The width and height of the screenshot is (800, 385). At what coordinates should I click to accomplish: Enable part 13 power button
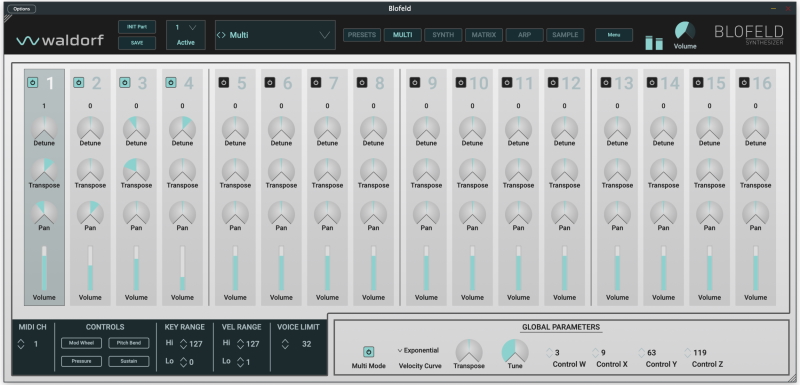[x=606, y=83]
